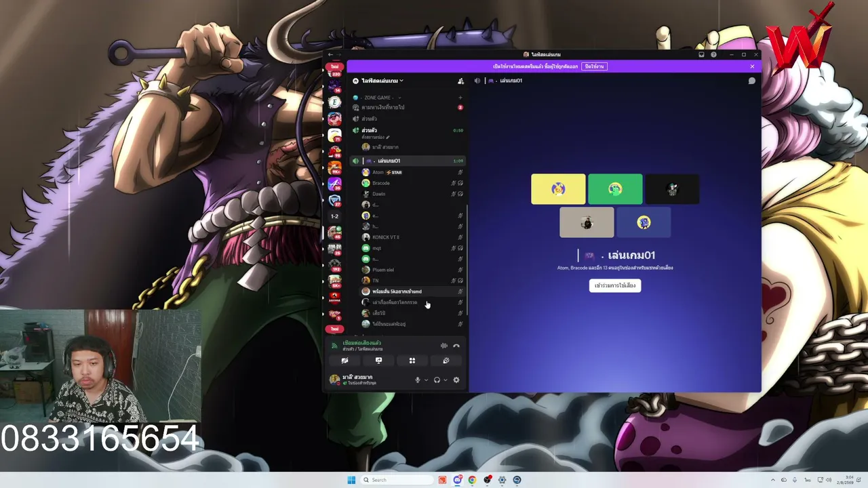Image resolution: width=868 pixels, height=488 pixels.
Task: Open the server icon with badge 46
Action: click(x=334, y=232)
